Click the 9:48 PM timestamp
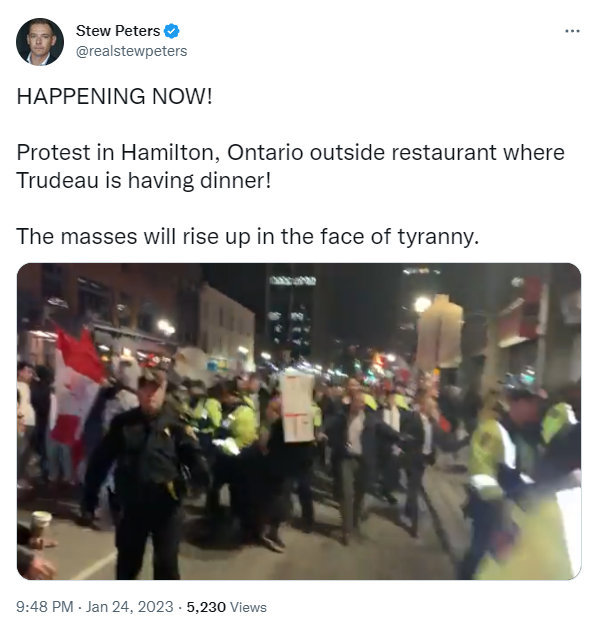Image resolution: width=594 pixels, height=620 pixels. pyautogui.click(x=45, y=607)
